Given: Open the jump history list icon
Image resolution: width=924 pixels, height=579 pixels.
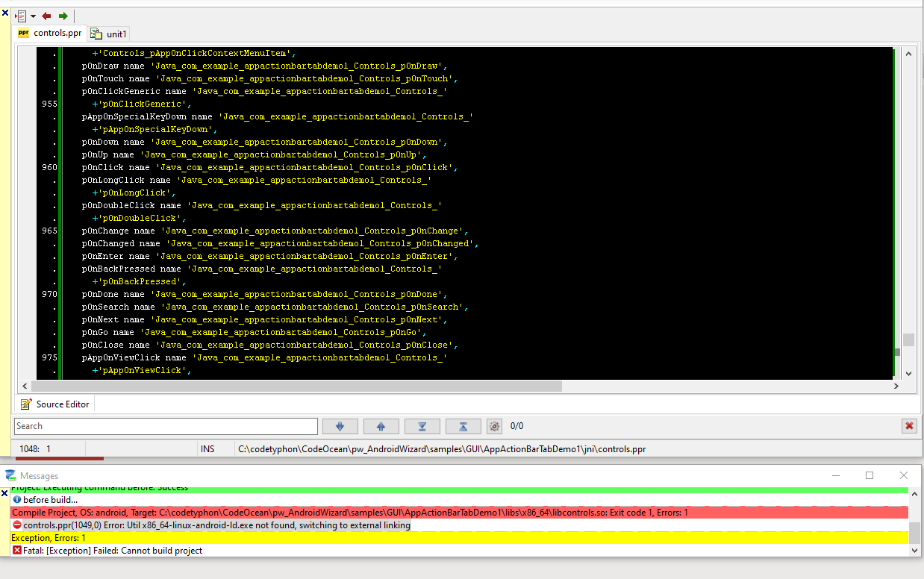Looking at the screenshot, I should point(20,16).
